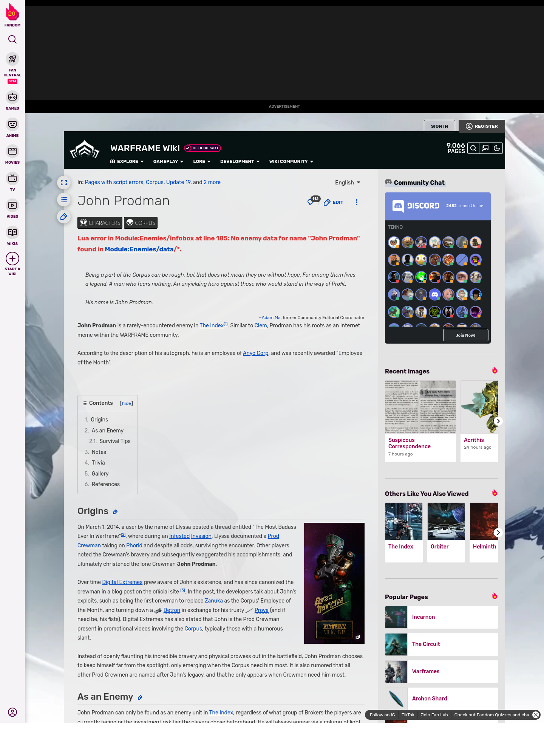Open Fan Central rocket icon
The height and width of the screenshot is (756, 544).
click(x=12, y=59)
